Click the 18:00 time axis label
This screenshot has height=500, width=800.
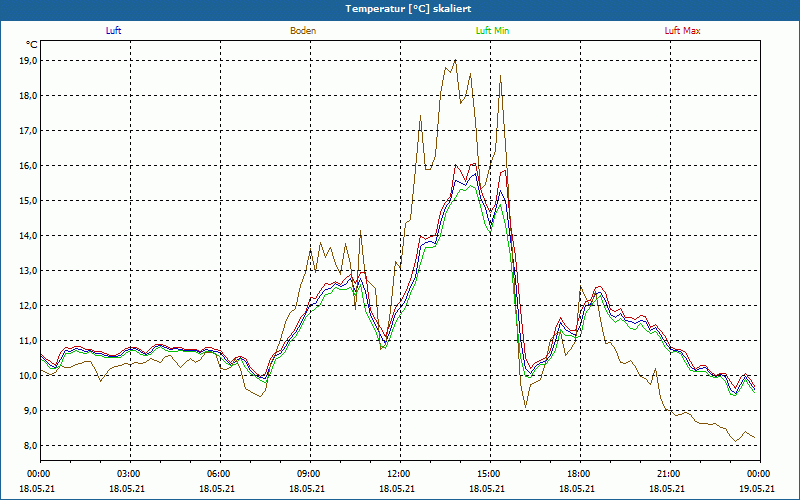pos(580,474)
